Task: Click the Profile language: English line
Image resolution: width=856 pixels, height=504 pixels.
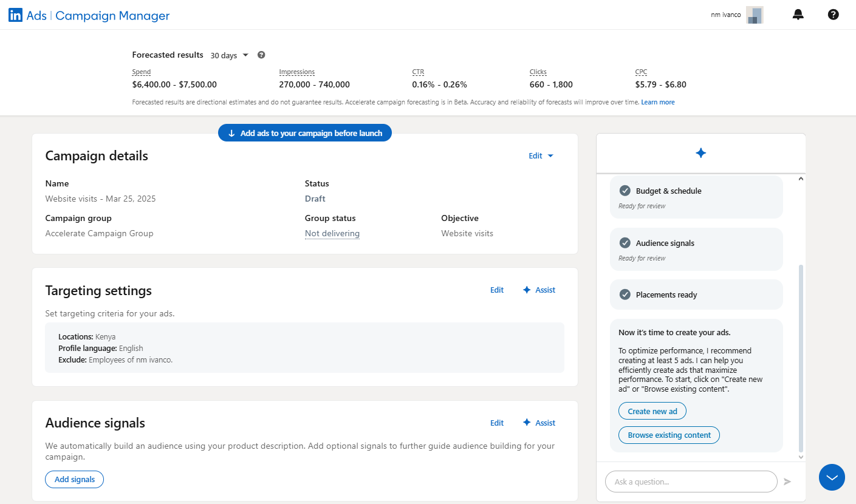Action: (101, 348)
